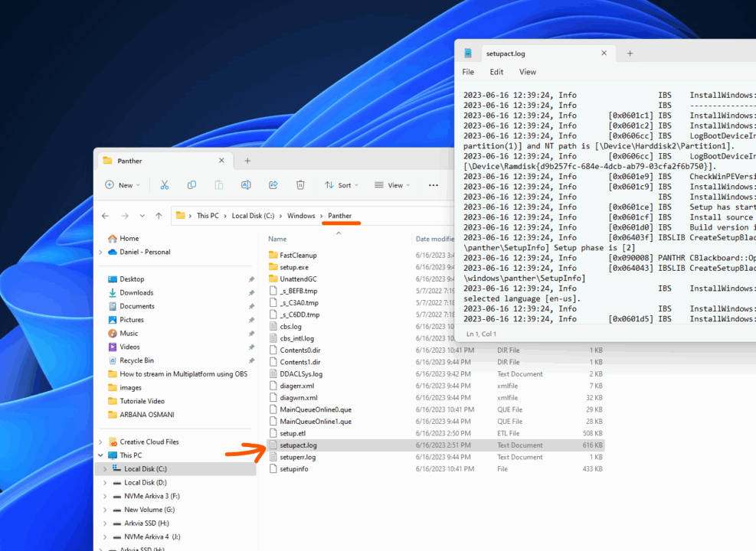The height and width of the screenshot is (551, 756).
Task: Click inside the Notepad log text area
Action: pos(607,207)
